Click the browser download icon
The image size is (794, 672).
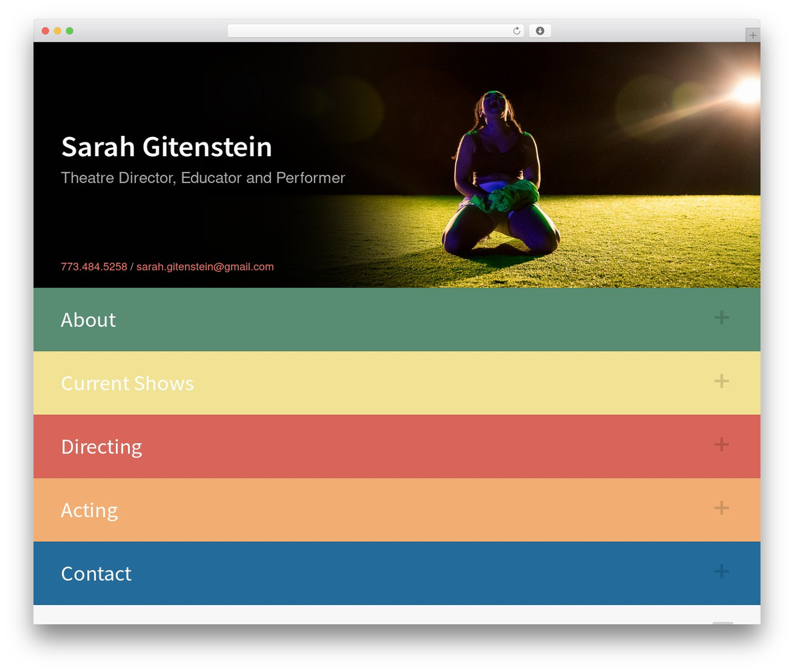click(540, 31)
